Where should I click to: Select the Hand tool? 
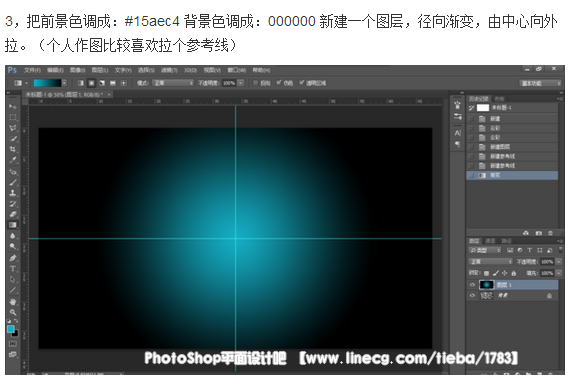point(13,301)
